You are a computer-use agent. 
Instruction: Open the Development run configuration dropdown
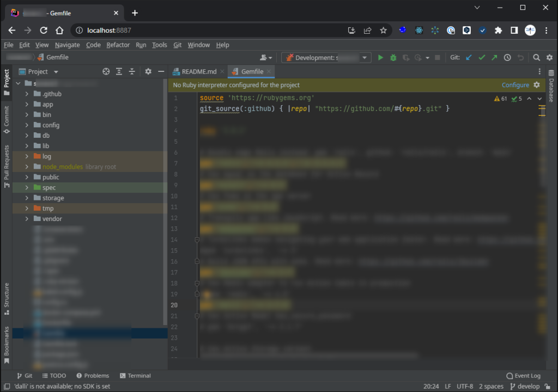[x=364, y=57]
